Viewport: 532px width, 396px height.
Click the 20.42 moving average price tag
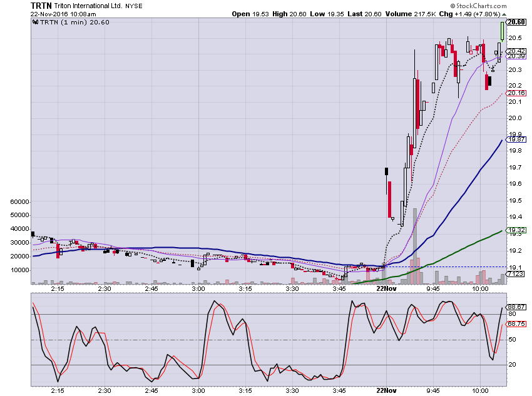tap(516, 51)
